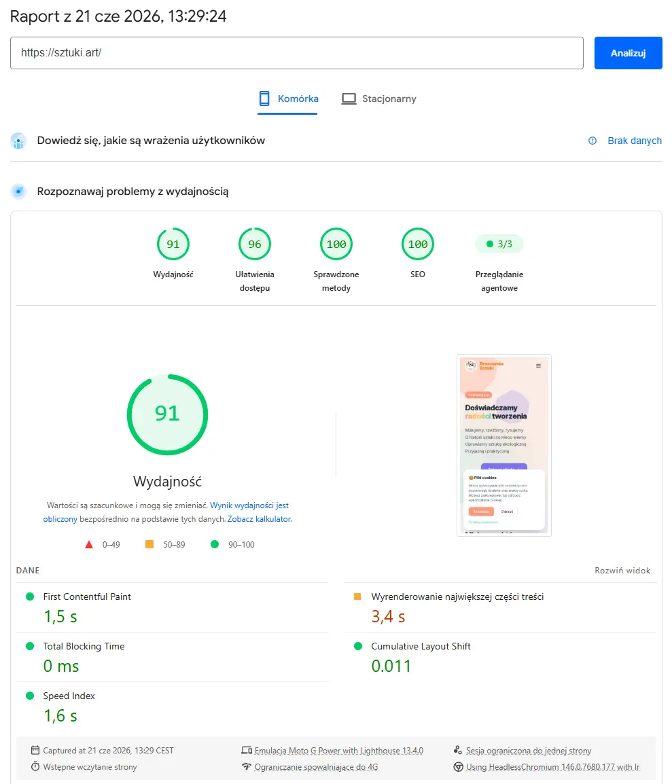Open Przeglądanie agentowe 3/3 badge

[499, 244]
